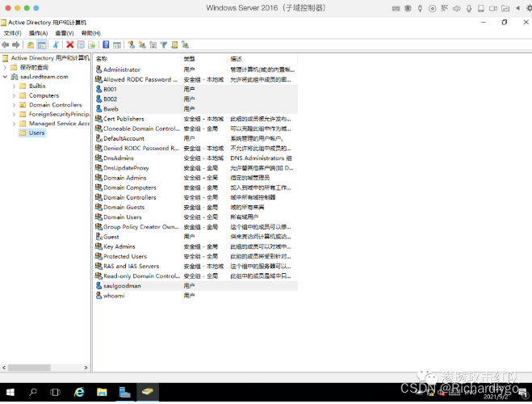532x404 pixels.
Task: Open the 查看(V) menu
Action: pos(65,33)
